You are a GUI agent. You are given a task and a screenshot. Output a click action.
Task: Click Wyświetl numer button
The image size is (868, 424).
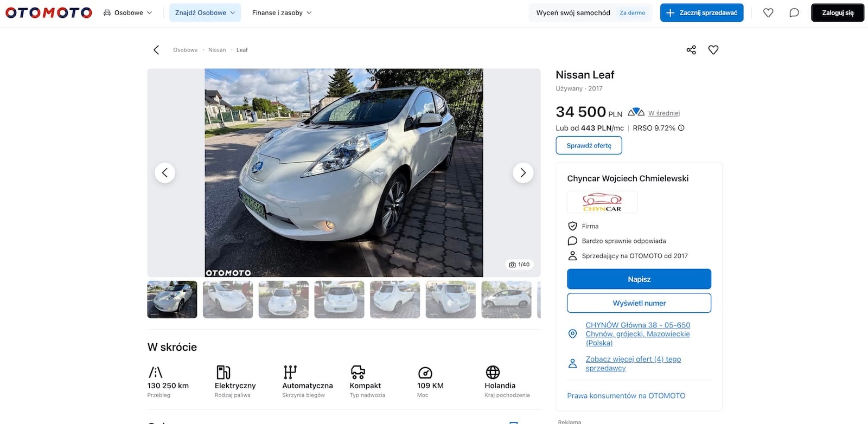pyautogui.click(x=639, y=303)
